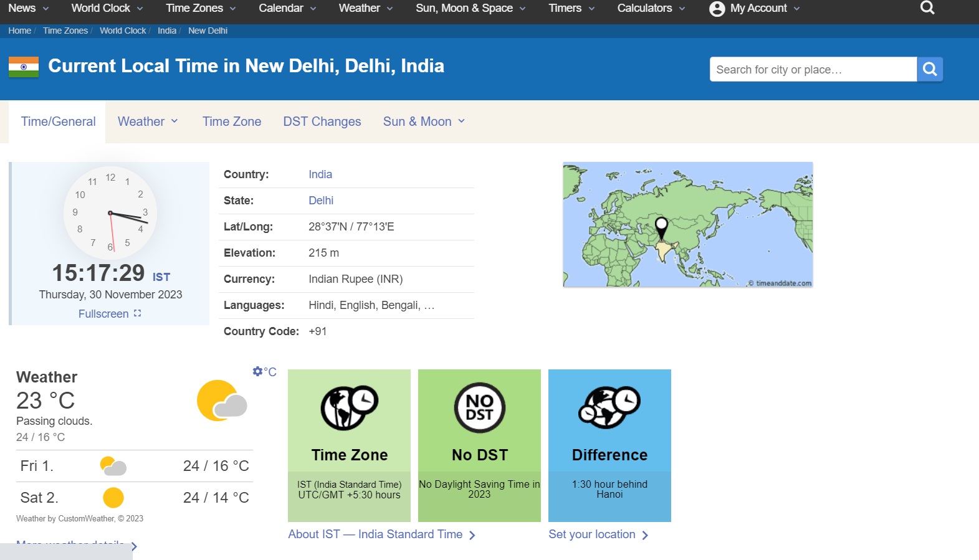The image size is (979, 560).
Task: Expand the Weather tab dropdown
Action: coord(148,121)
